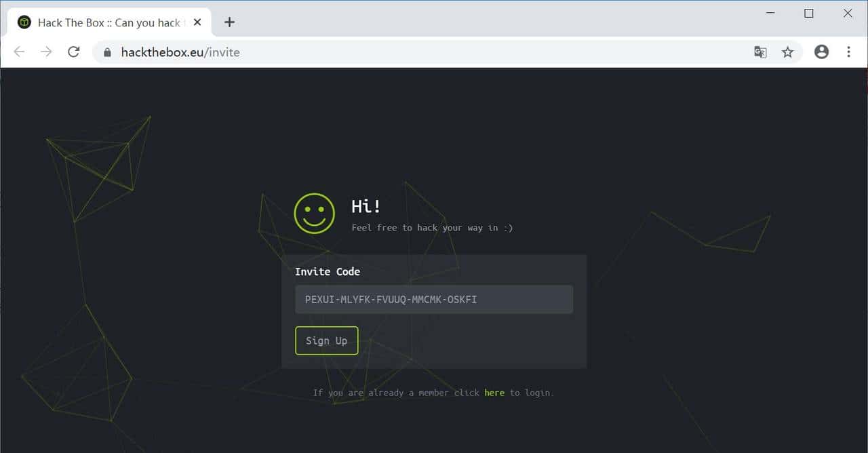Open the Google Translate page icon
The width and height of the screenshot is (868, 453).
click(x=759, y=52)
